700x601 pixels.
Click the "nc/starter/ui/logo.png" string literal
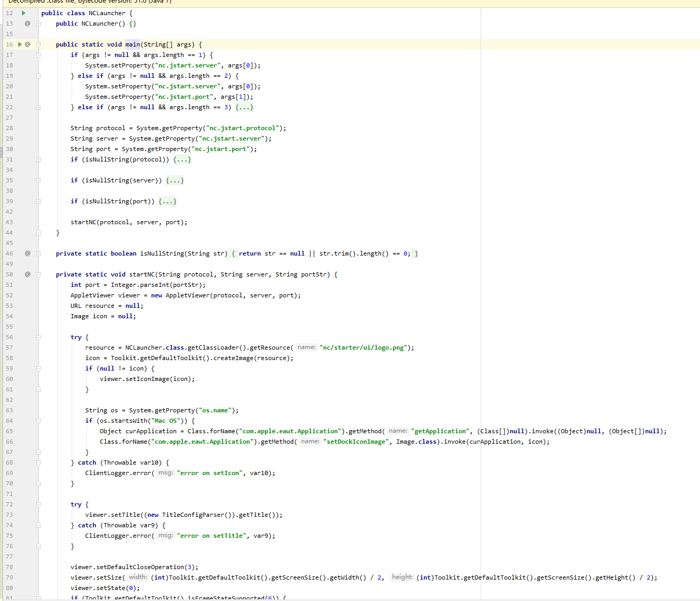363,348
